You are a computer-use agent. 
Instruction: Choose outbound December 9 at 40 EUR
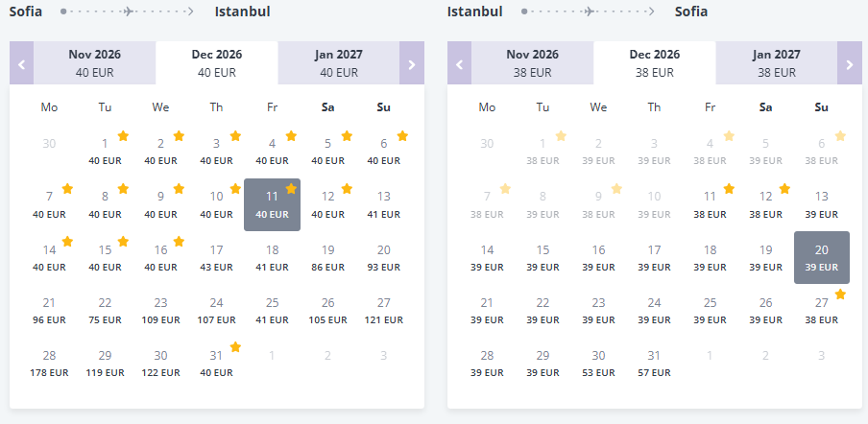(160, 204)
